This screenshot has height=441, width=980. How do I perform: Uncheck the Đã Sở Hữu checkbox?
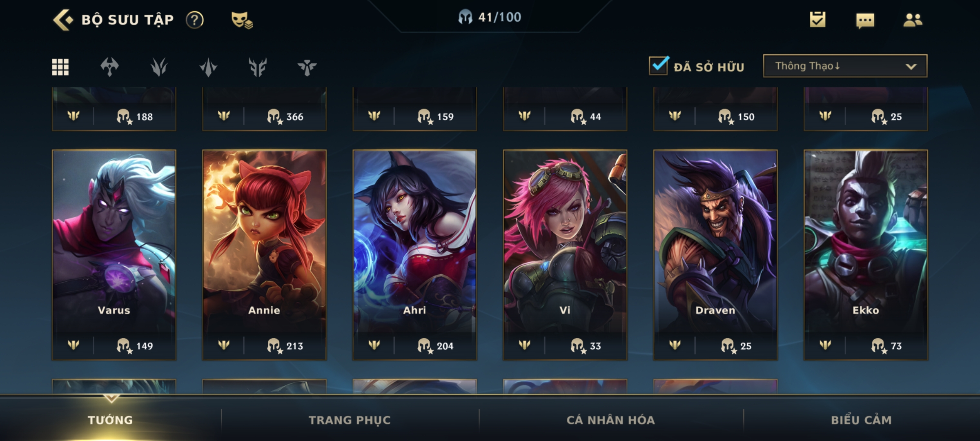(x=659, y=65)
